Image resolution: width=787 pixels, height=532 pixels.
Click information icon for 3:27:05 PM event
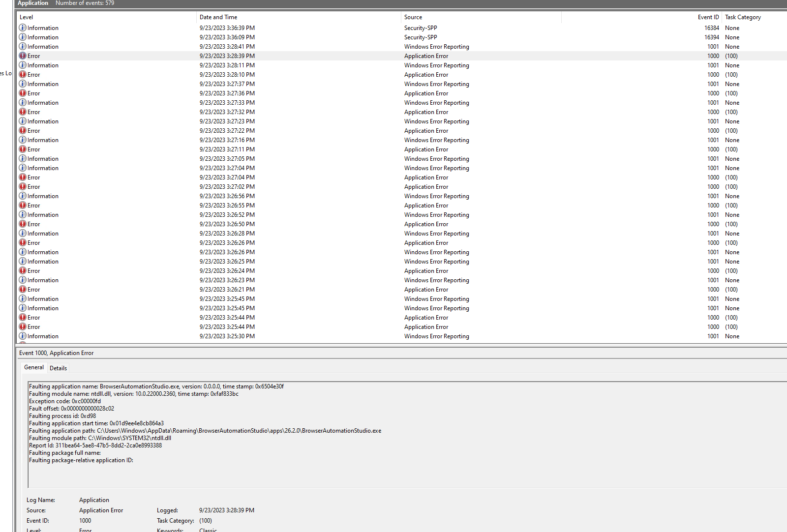(x=23, y=159)
